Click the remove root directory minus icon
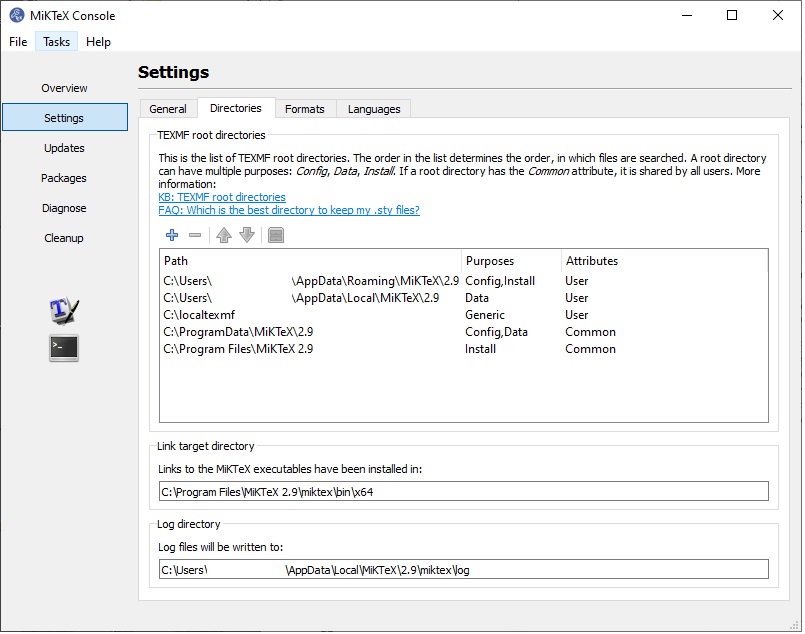Image resolution: width=805 pixels, height=634 pixels. point(195,235)
